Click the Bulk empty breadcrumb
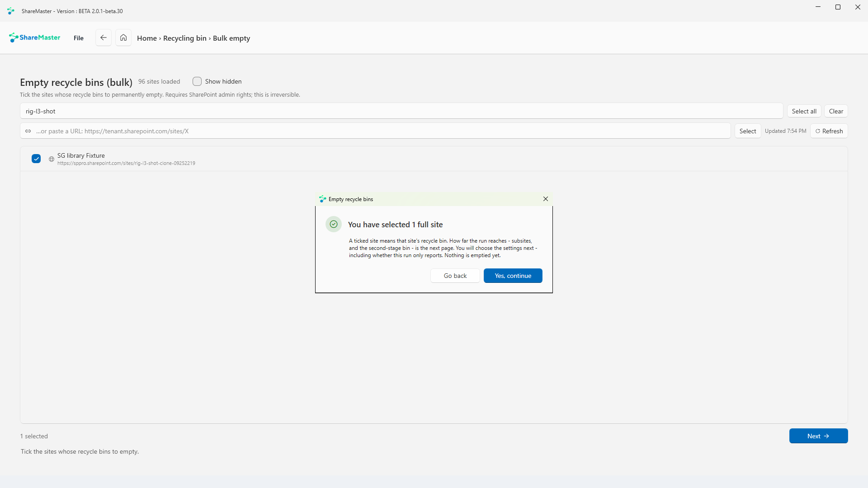 coord(231,38)
